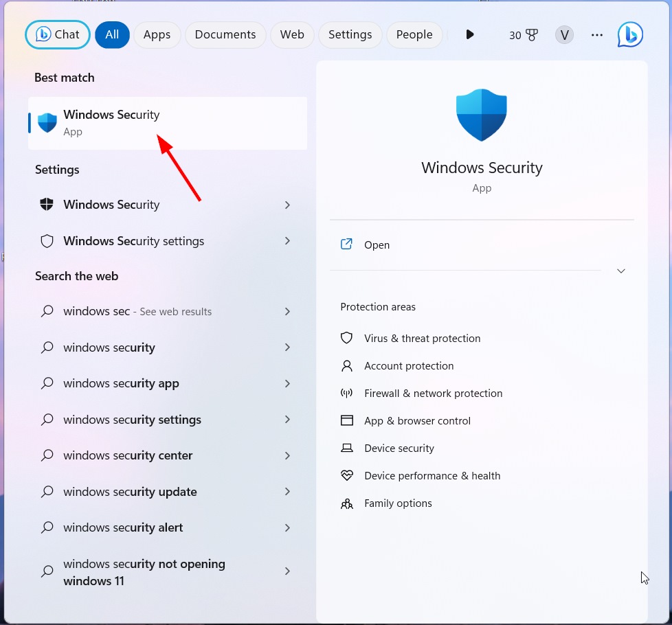The height and width of the screenshot is (625, 672).
Task: Expand chevron for 'windows security not opening' suggestion
Action: point(288,571)
